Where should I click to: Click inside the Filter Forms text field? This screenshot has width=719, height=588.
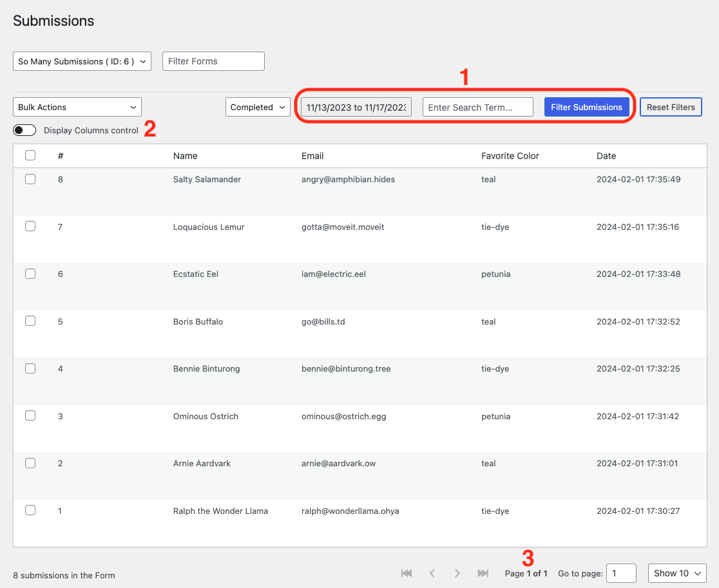[213, 61]
